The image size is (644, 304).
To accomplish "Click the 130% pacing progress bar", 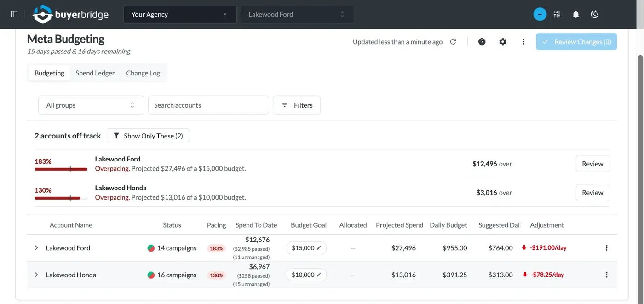I will (61, 198).
